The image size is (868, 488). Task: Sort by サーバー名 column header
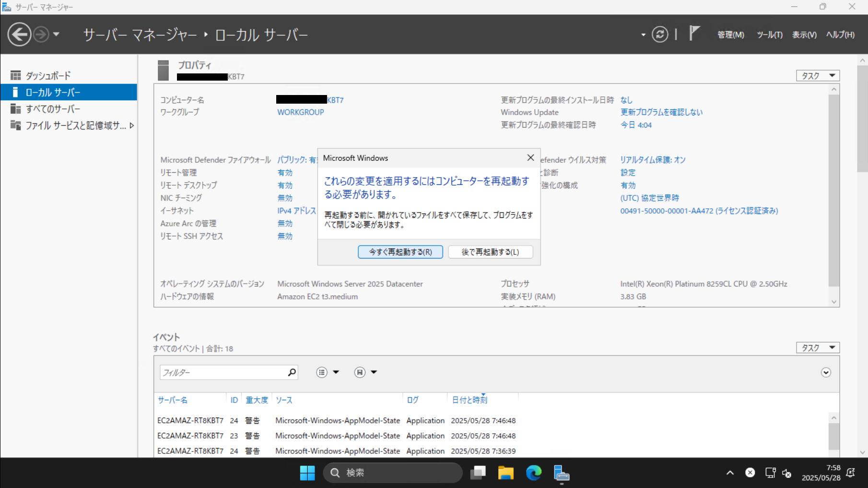pyautogui.click(x=173, y=400)
